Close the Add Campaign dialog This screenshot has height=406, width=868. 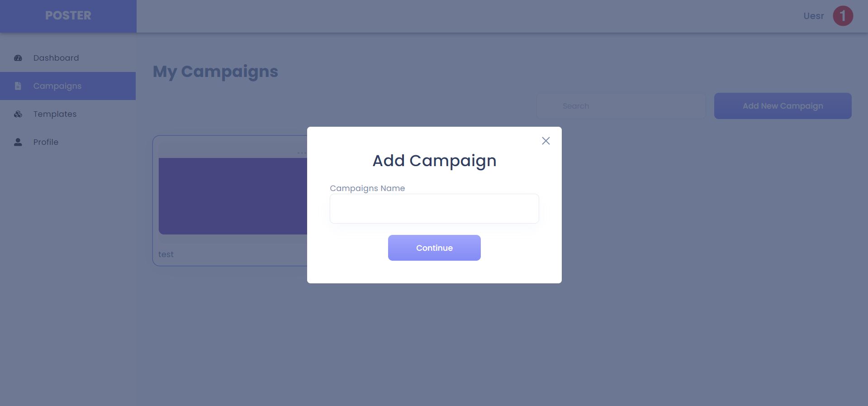tap(545, 141)
